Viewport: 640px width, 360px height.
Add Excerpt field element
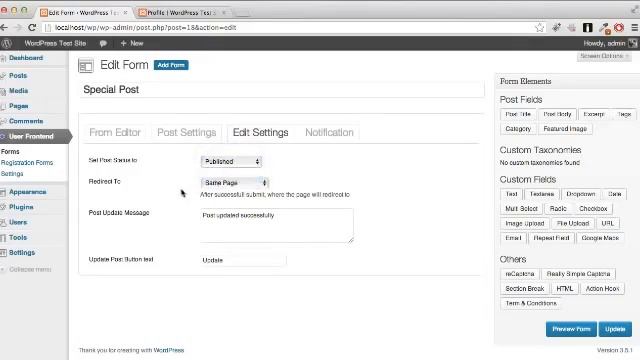pos(594,114)
